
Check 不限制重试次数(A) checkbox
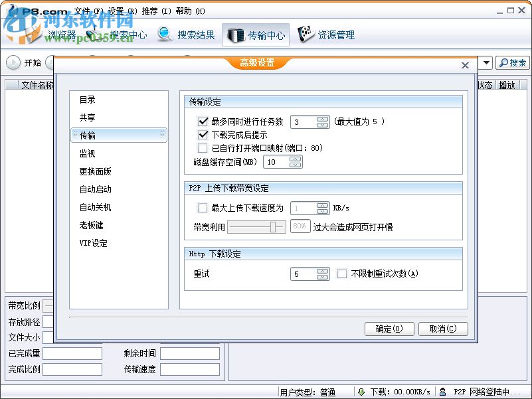[341, 274]
